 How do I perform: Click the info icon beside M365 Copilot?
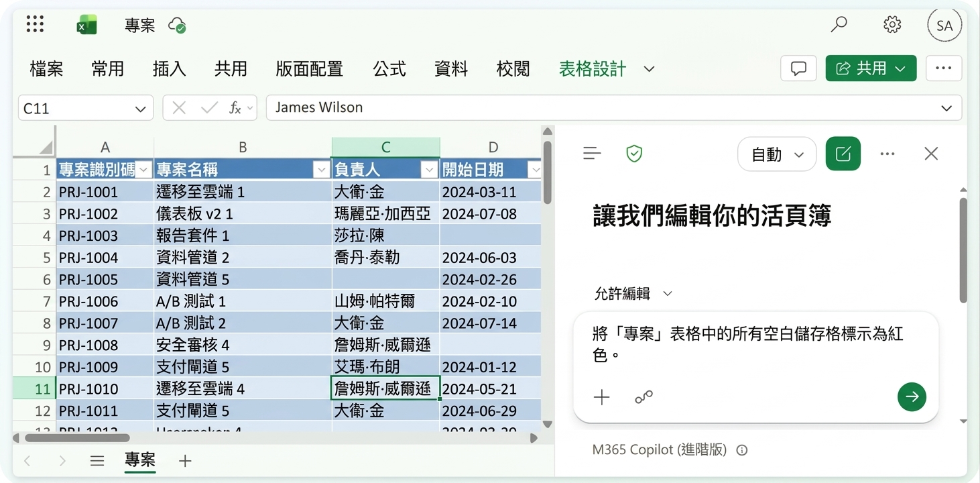741,450
